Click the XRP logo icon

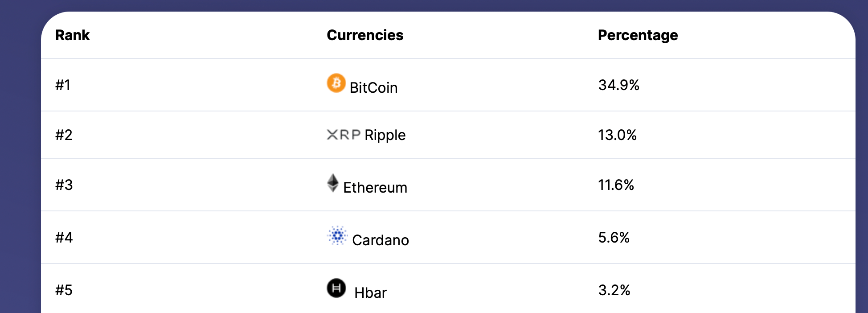343,135
